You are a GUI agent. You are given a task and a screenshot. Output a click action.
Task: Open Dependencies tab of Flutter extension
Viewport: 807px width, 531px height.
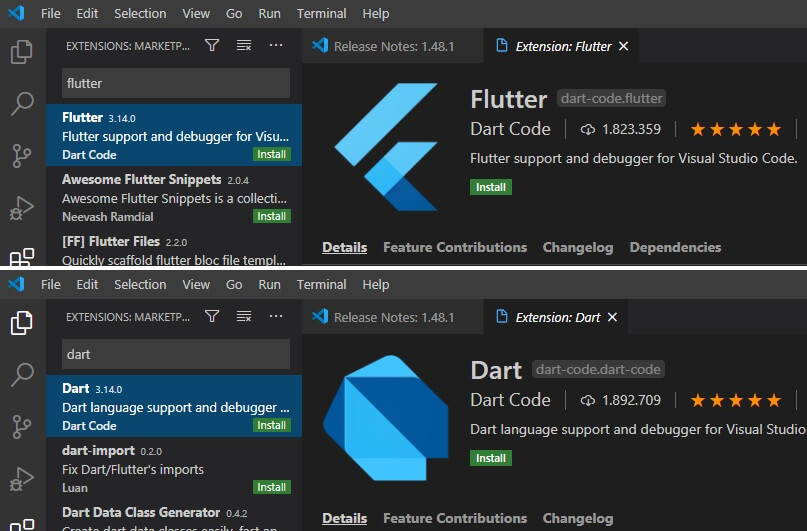coord(675,247)
